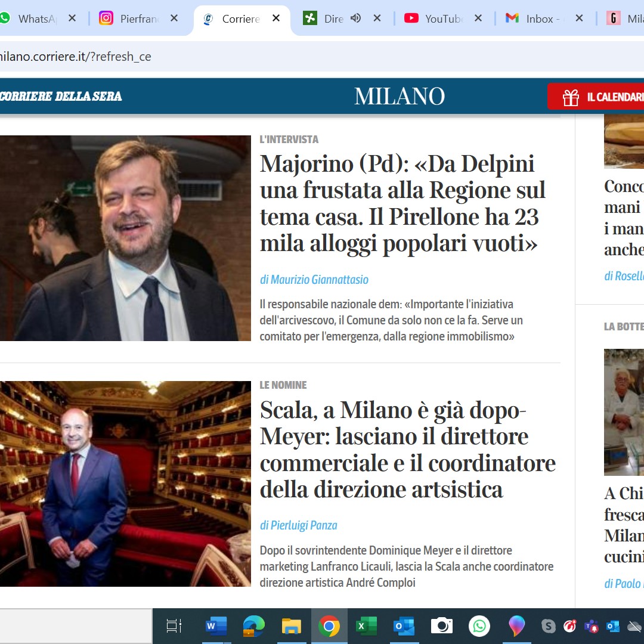Open author link di Pierluigi Panza

pos(299,525)
